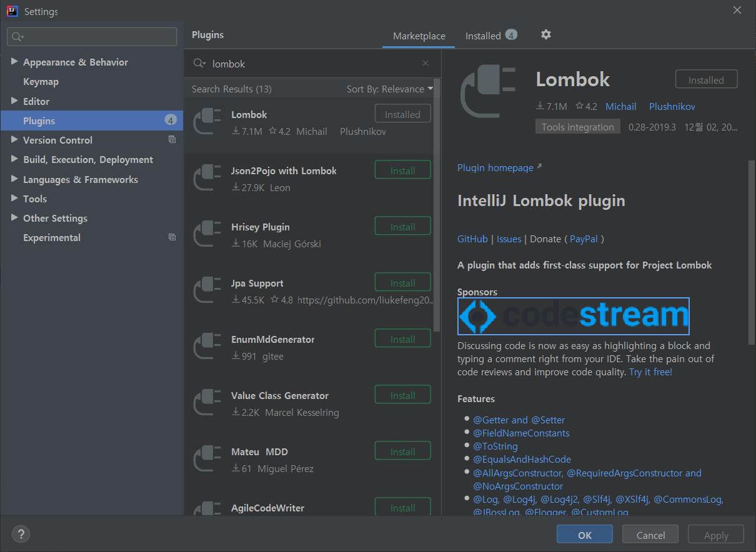Install the Jpa Support plugin
This screenshot has width=756, height=552.
(403, 283)
